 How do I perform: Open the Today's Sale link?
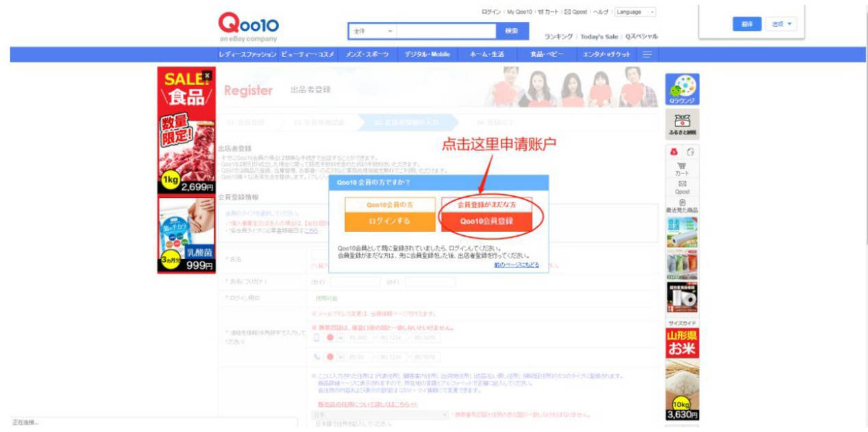pyautogui.click(x=599, y=36)
